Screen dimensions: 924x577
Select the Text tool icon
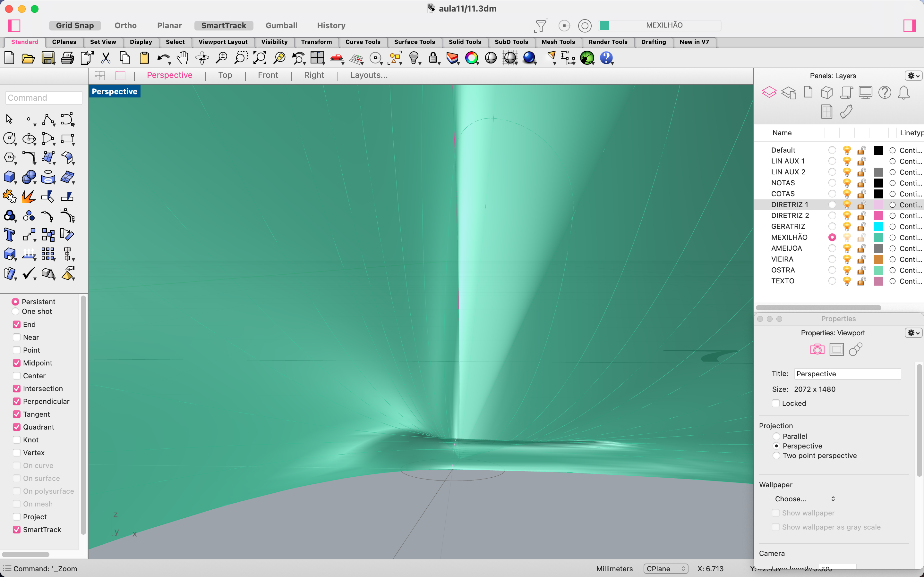[x=9, y=235]
